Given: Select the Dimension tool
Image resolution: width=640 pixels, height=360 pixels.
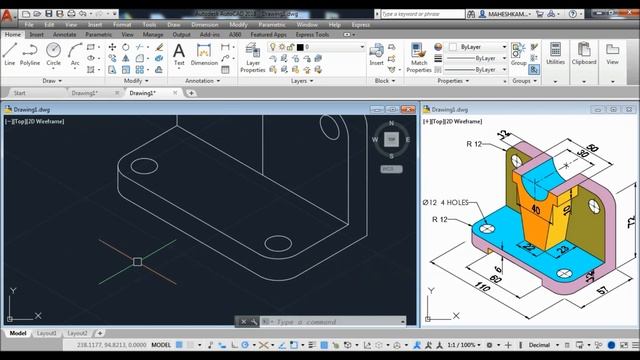Looking at the screenshot, I should pos(204,55).
